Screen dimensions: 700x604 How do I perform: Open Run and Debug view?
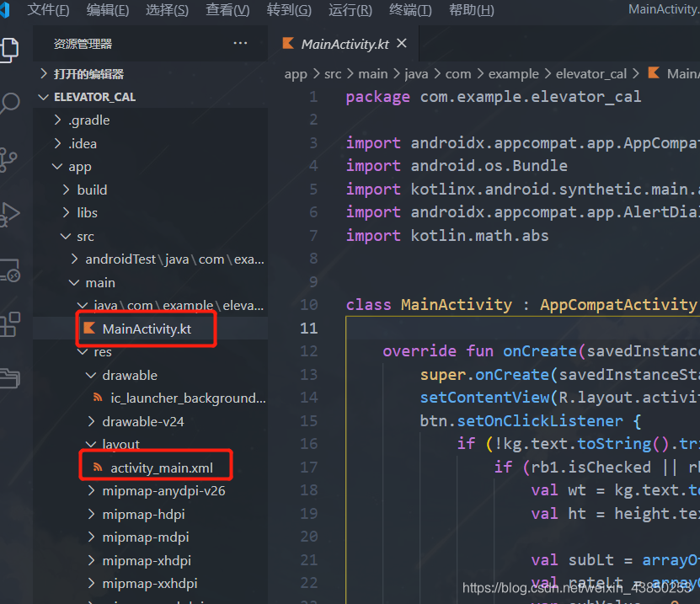(x=10, y=214)
